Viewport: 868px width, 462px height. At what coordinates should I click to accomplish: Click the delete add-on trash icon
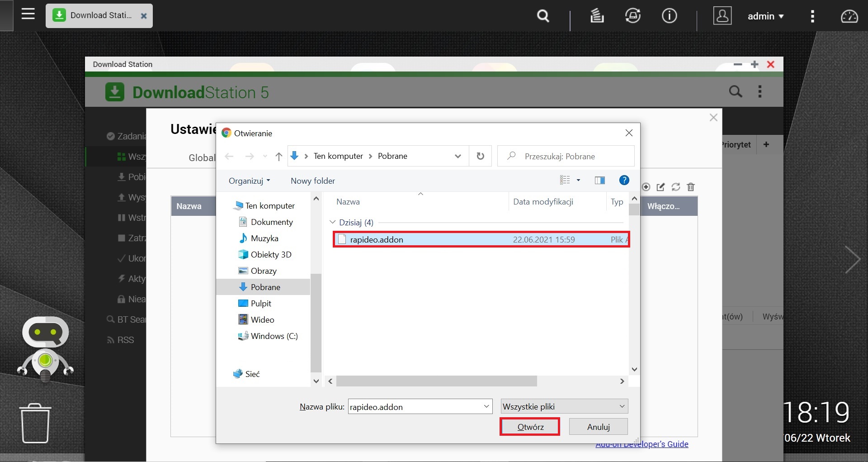point(691,187)
